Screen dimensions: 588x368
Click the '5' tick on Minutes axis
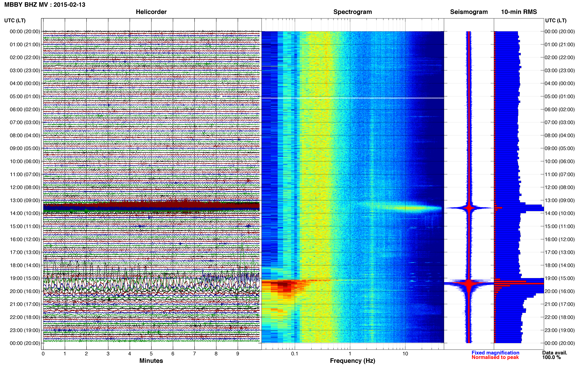click(151, 354)
